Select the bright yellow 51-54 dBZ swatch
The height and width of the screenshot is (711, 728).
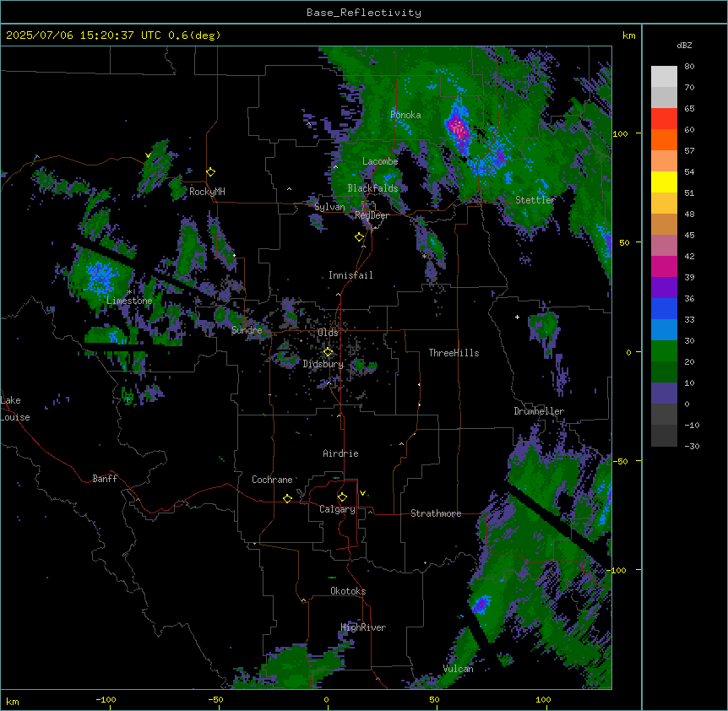[664, 182]
